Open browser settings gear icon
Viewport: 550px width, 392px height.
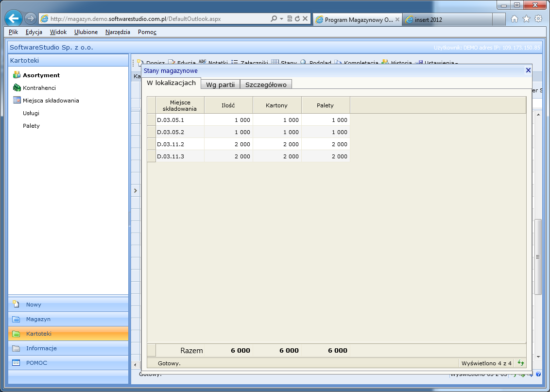click(538, 19)
